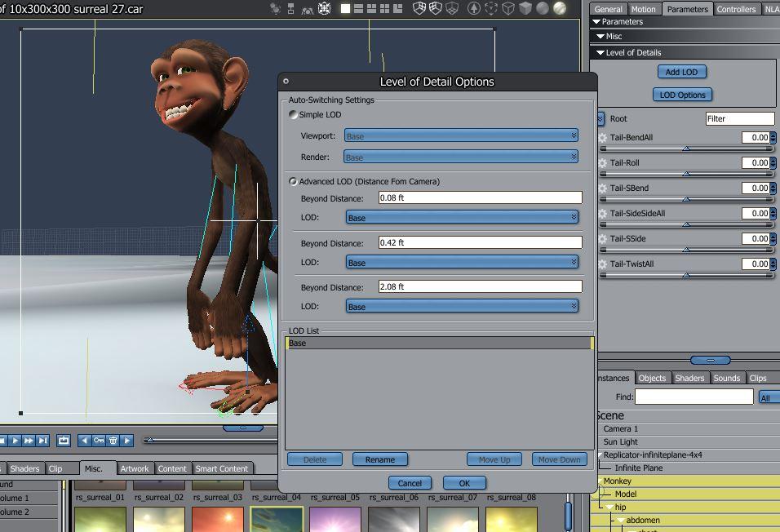The height and width of the screenshot is (532, 780).
Task: Cancel the Level of Detail Options dialog
Action: click(x=410, y=483)
